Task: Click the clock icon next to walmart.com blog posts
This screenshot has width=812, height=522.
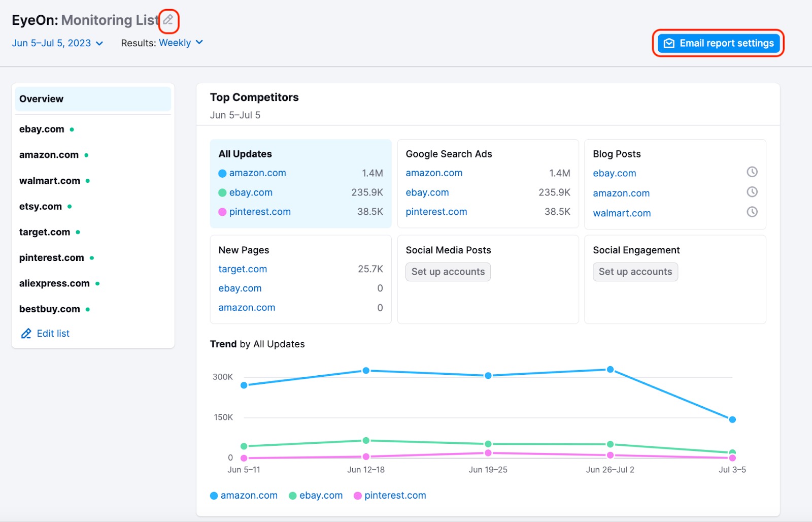Action: 752,212
